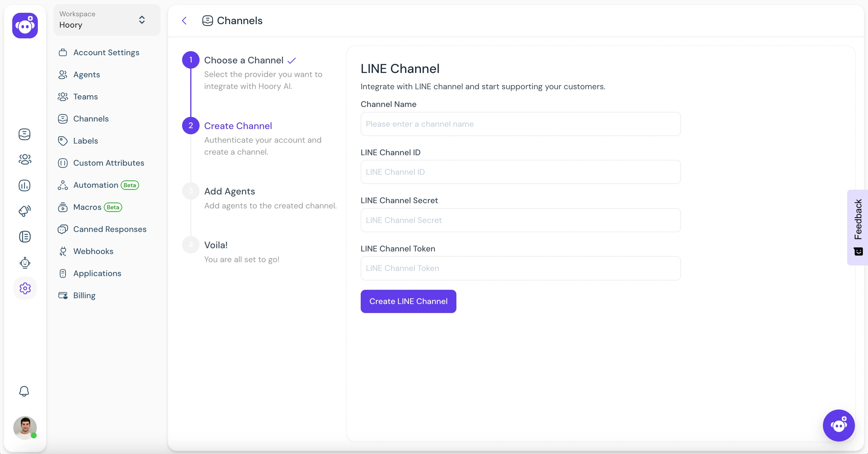The image size is (868, 454).
Task: Open the Account Settings menu
Action: 106,52
